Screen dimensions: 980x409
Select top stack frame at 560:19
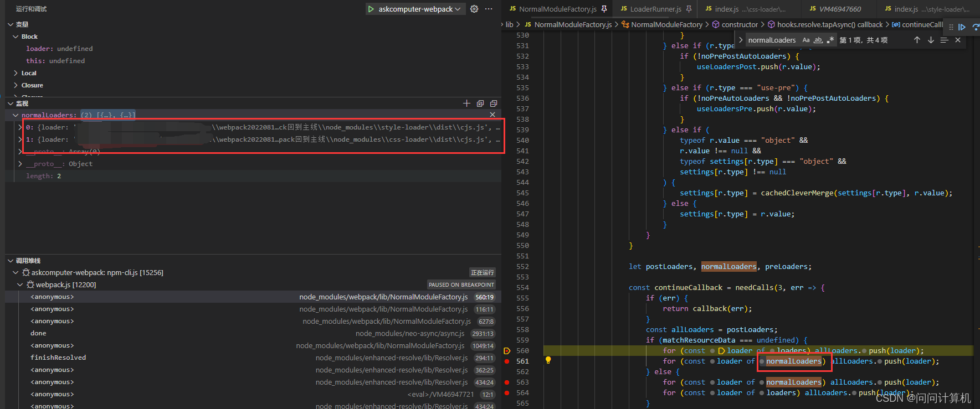coord(253,297)
